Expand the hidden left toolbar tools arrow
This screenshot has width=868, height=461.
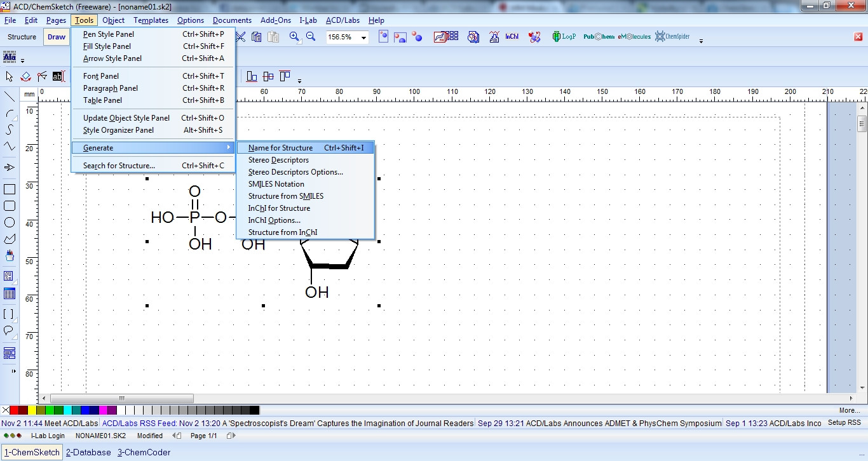15,370
